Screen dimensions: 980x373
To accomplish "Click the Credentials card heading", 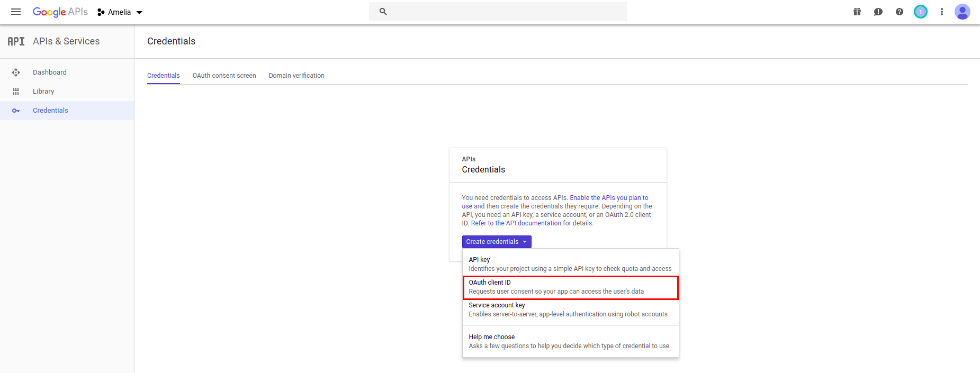I will (483, 170).
